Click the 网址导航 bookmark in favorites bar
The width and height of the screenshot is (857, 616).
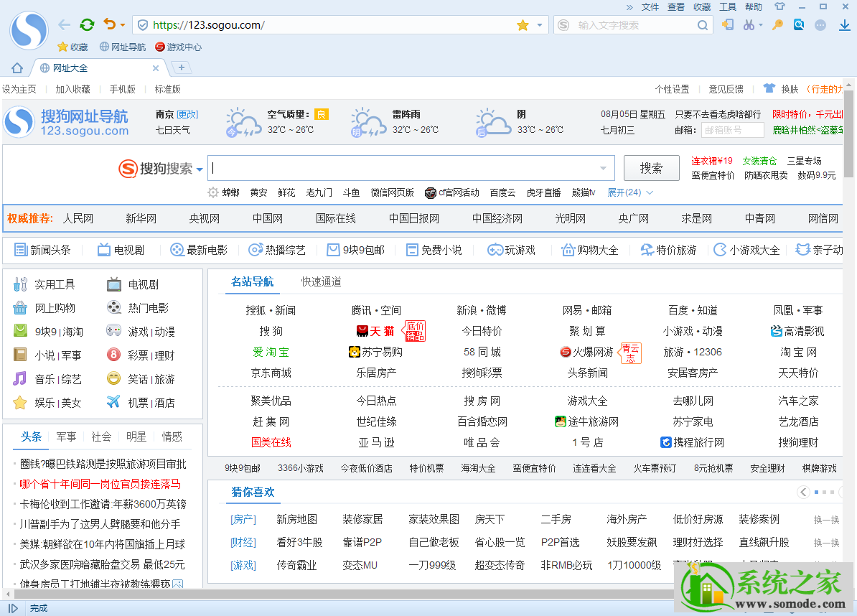pos(123,47)
